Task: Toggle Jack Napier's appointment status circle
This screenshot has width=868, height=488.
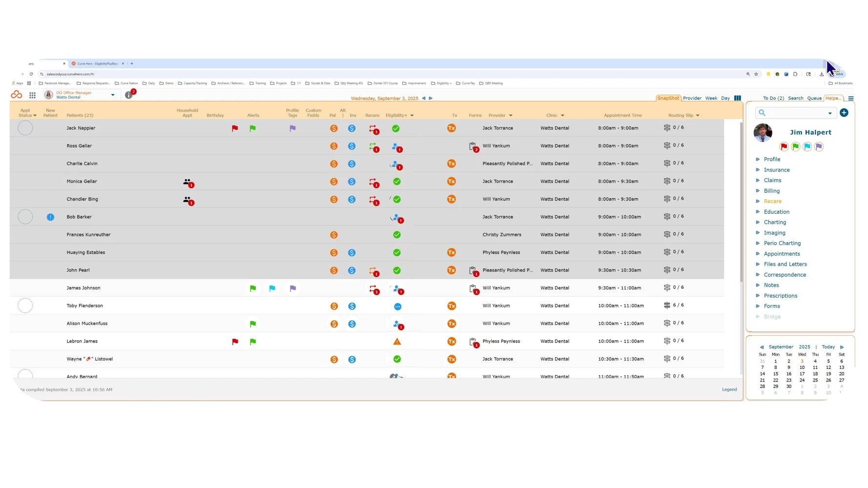Action: pos(25,128)
